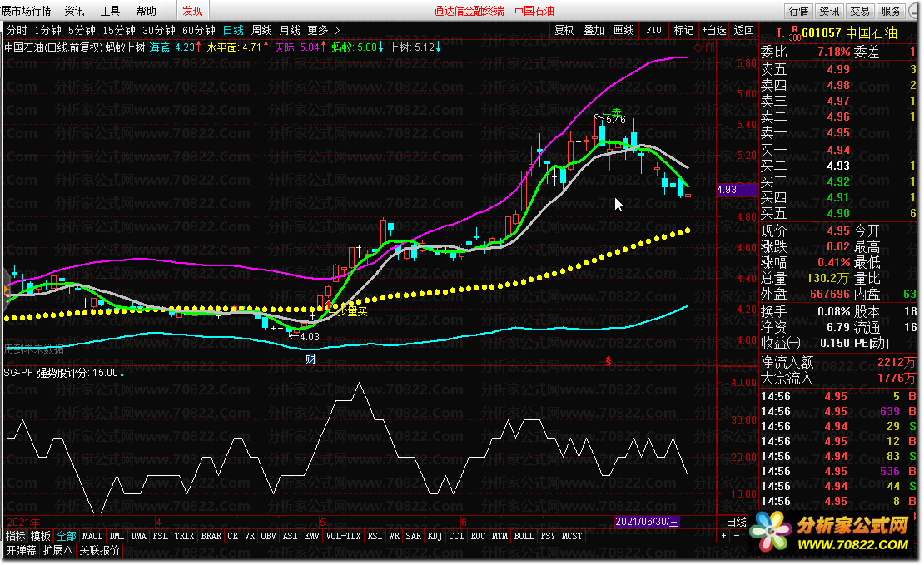Viewport: 924px width, 565px height.
Task: Switch indicator to EMV
Action: 311,536
